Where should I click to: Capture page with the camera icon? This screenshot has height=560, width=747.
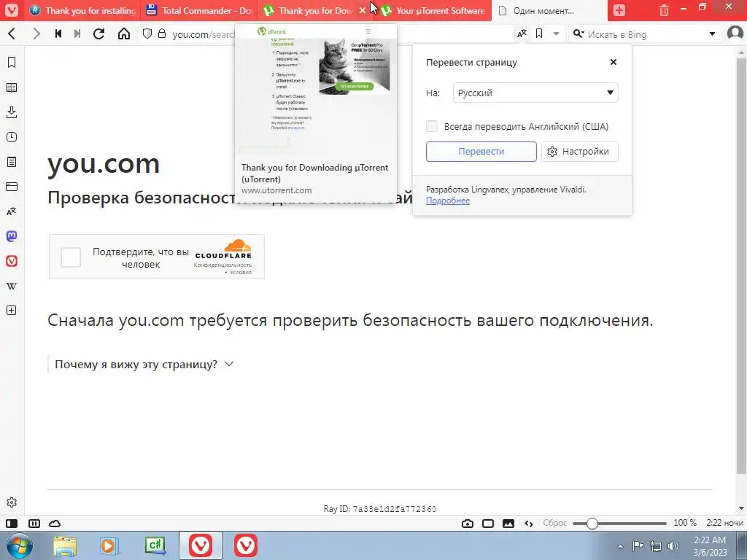click(468, 524)
